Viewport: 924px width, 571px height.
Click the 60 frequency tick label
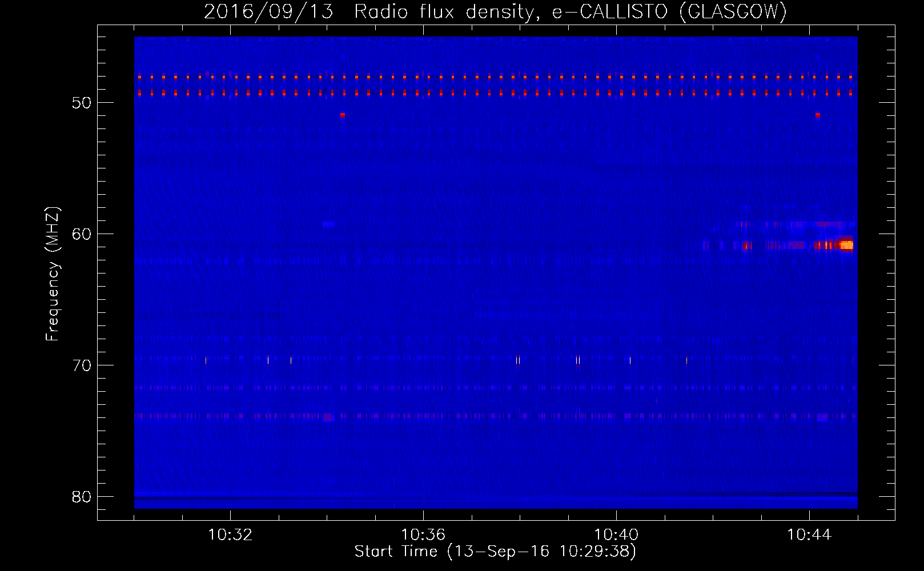82,234
